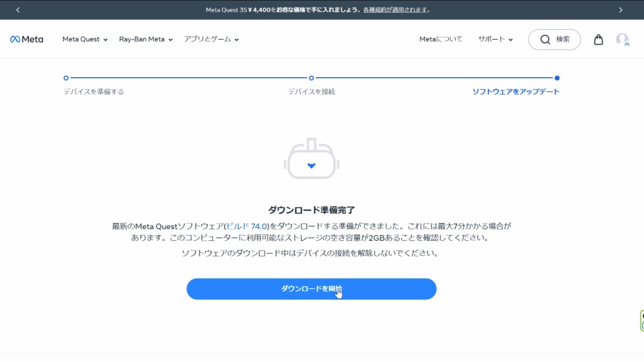Viewport: 644px width, 362px height.
Task: Select the デバイスを準備する step label
Action: 94,92
